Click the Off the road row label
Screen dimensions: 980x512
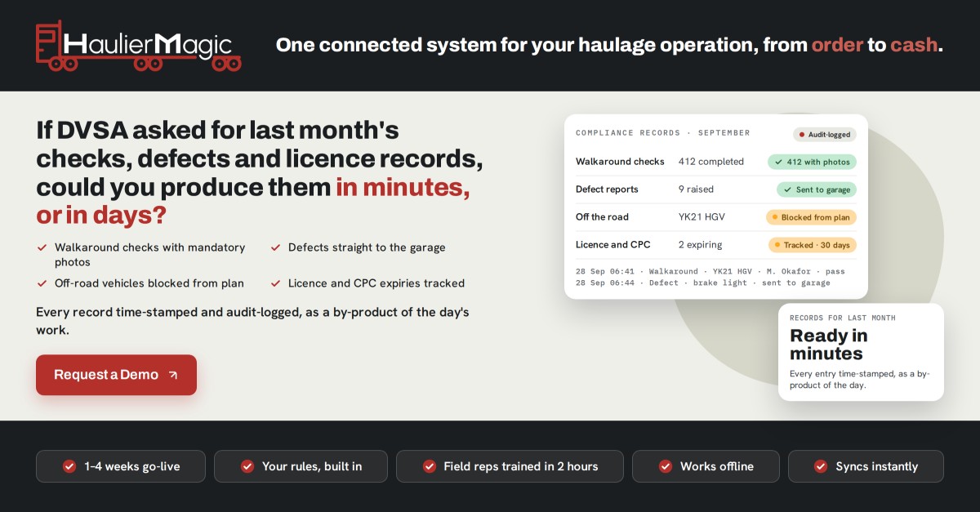click(x=602, y=217)
